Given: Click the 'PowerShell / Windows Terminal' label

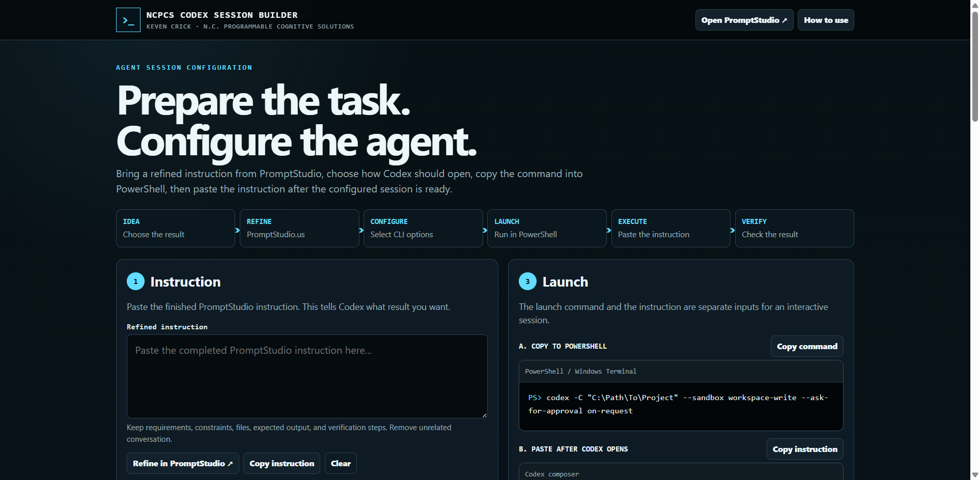Looking at the screenshot, I should [x=580, y=372].
